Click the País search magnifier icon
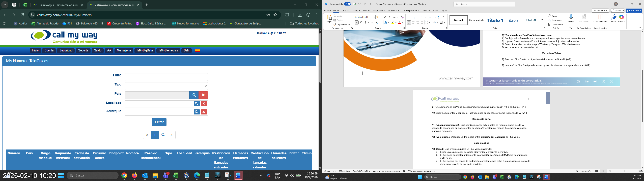Screen dimensions: 644x181 pyautogui.click(x=194, y=95)
